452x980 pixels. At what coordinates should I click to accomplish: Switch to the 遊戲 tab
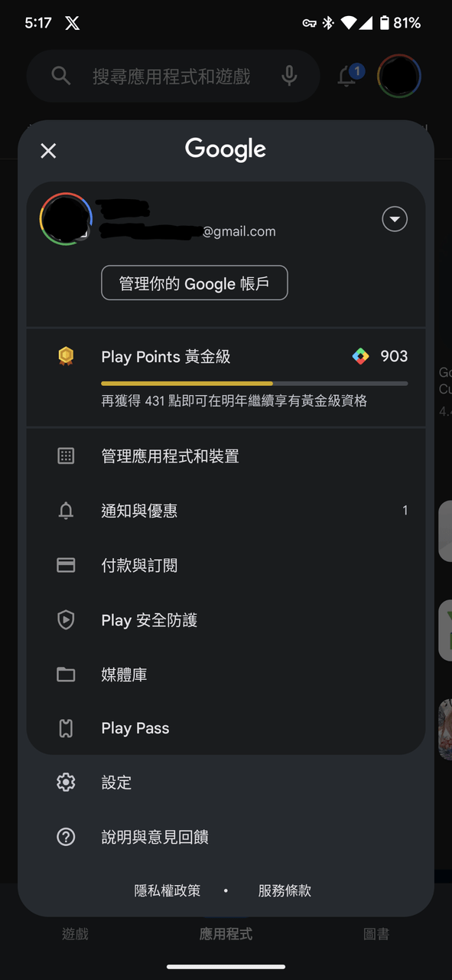coord(74,934)
